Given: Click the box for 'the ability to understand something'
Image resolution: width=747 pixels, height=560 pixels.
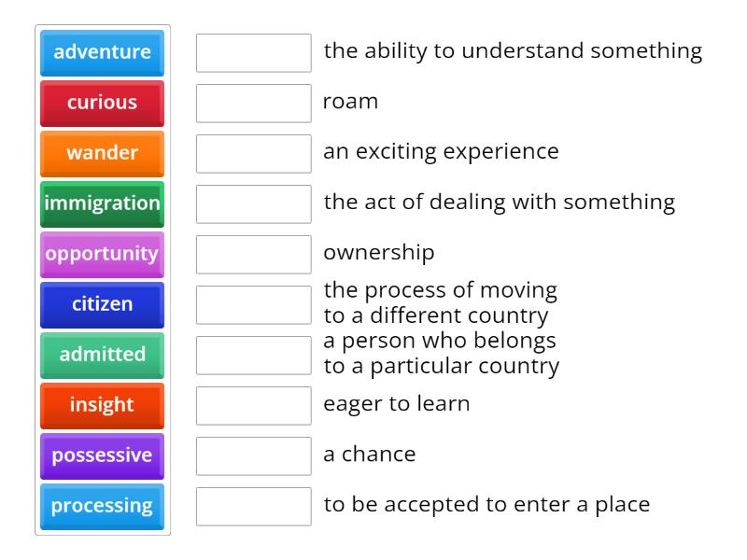Looking at the screenshot, I should 254,53.
